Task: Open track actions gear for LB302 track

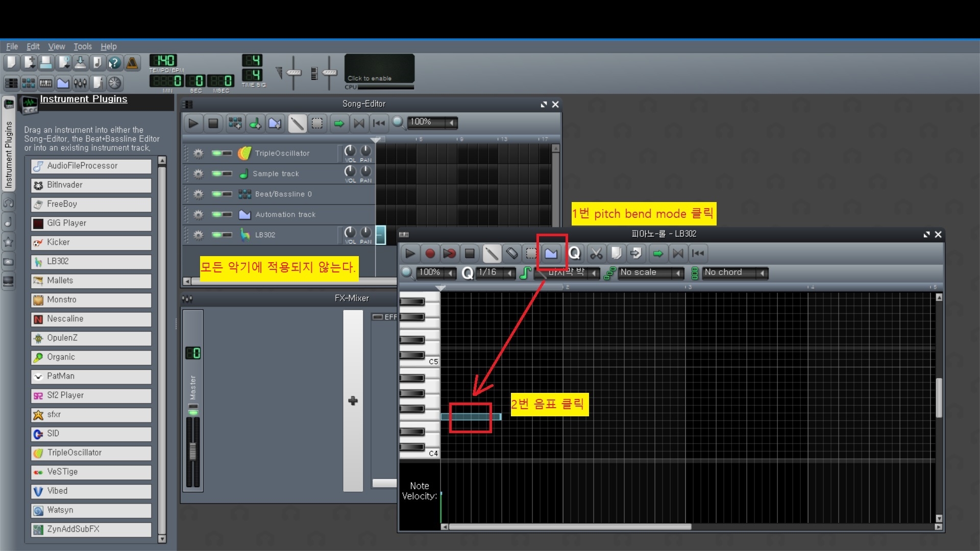Action: (199, 235)
